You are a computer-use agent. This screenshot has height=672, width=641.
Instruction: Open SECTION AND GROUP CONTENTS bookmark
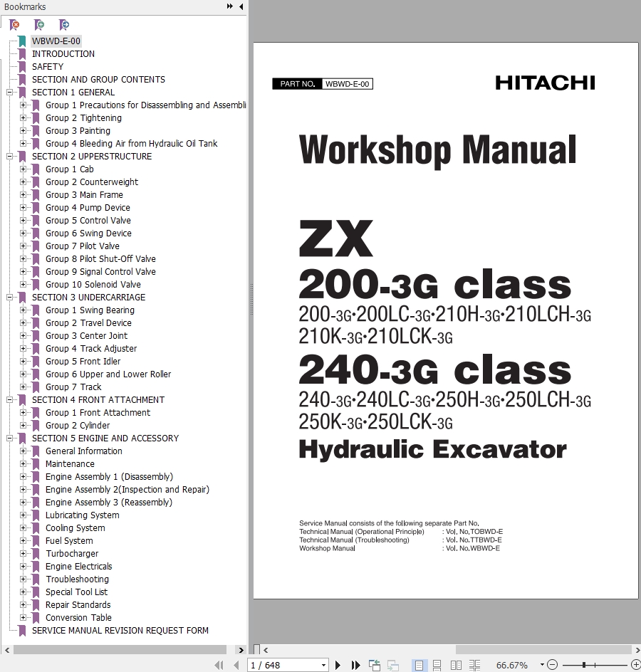click(98, 80)
